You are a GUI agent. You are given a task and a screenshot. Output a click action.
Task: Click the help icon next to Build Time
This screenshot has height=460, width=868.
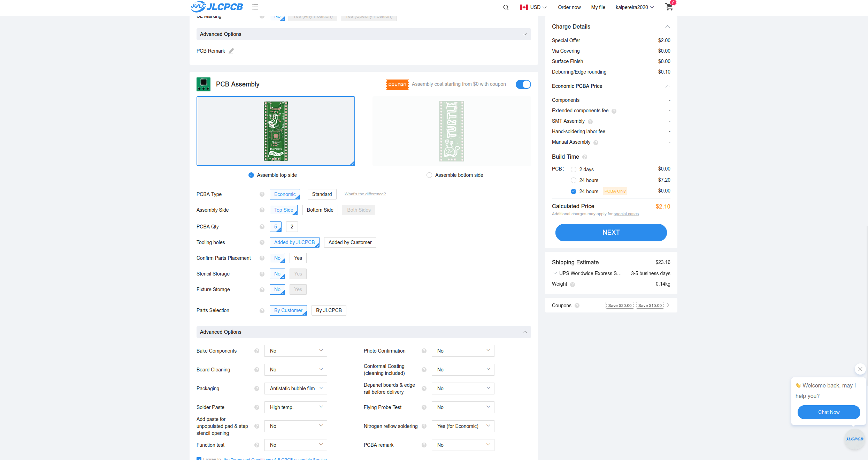[x=585, y=157]
